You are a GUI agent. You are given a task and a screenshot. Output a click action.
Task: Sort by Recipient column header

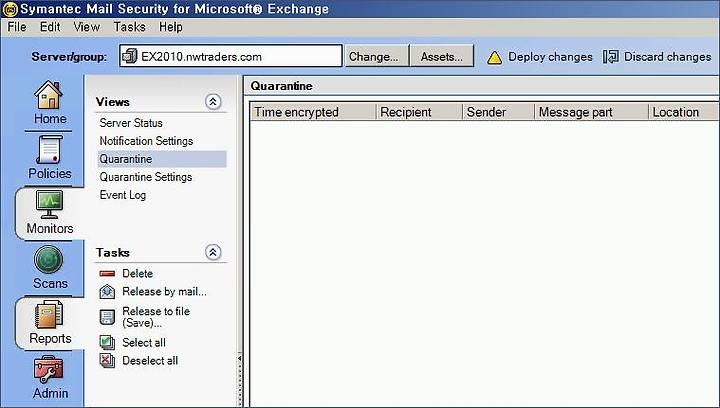(419, 112)
